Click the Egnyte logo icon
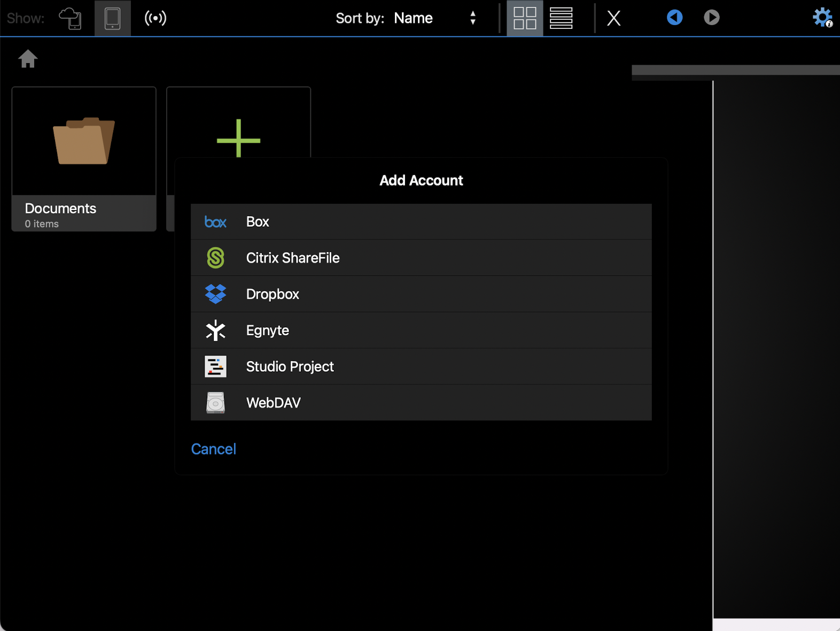 [215, 330]
